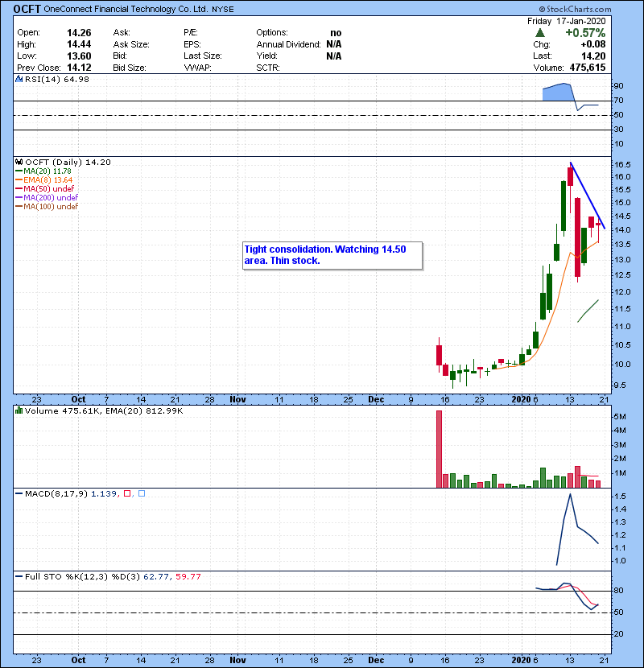
Task: Click the MA(100) undef legend entry
Action: tap(47, 207)
